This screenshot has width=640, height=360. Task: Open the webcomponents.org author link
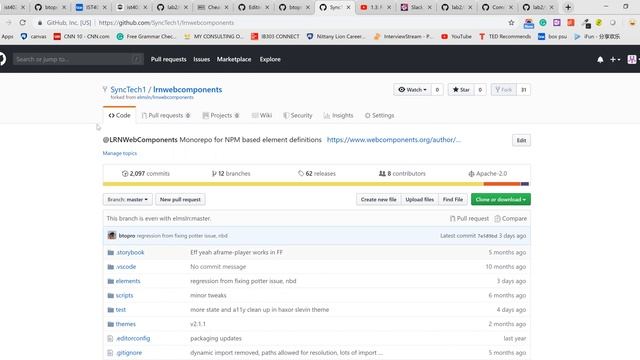coord(393,140)
